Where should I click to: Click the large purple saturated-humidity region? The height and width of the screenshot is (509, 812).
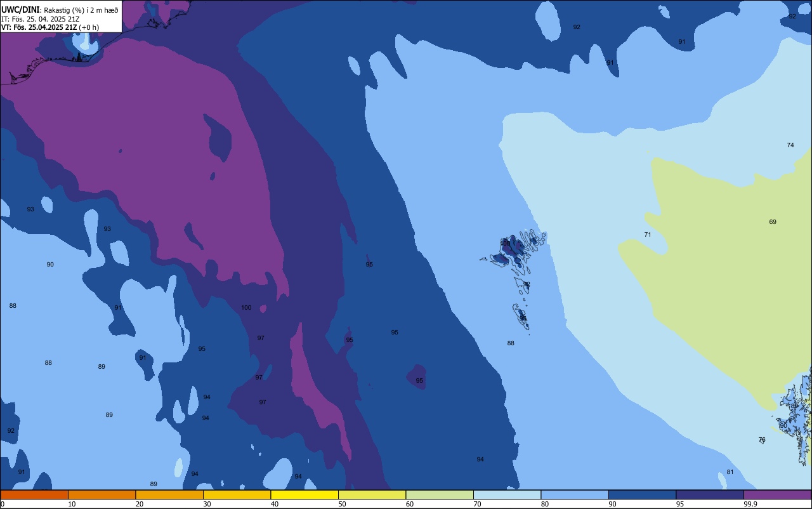tap(159, 159)
